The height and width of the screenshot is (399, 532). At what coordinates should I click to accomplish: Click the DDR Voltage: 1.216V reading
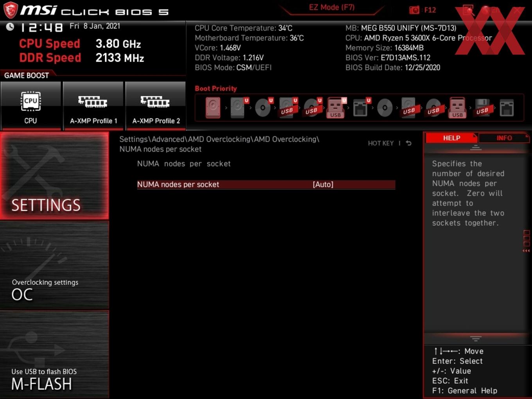229,58
